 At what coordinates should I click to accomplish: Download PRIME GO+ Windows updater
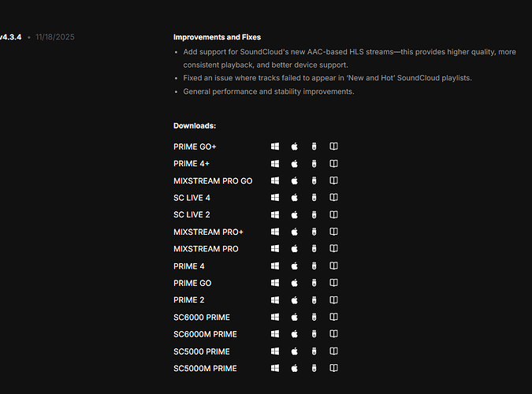[x=275, y=147]
